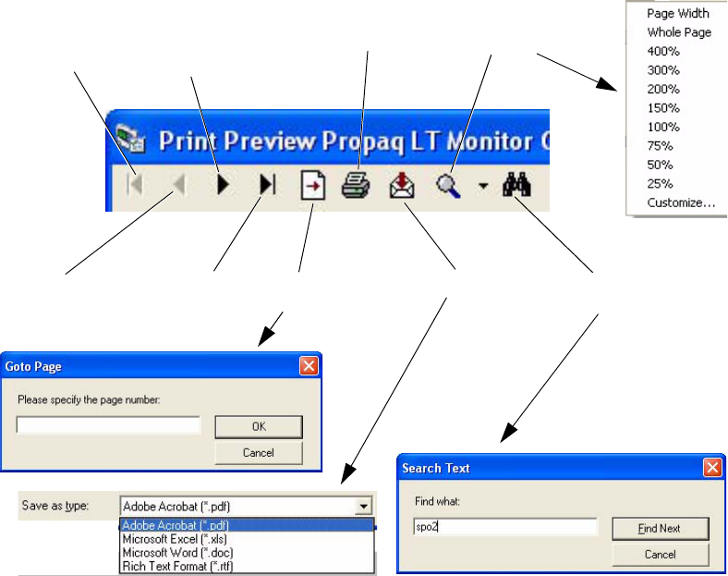
Task: Jump to last page via toolbar icon
Action: coord(267,185)
